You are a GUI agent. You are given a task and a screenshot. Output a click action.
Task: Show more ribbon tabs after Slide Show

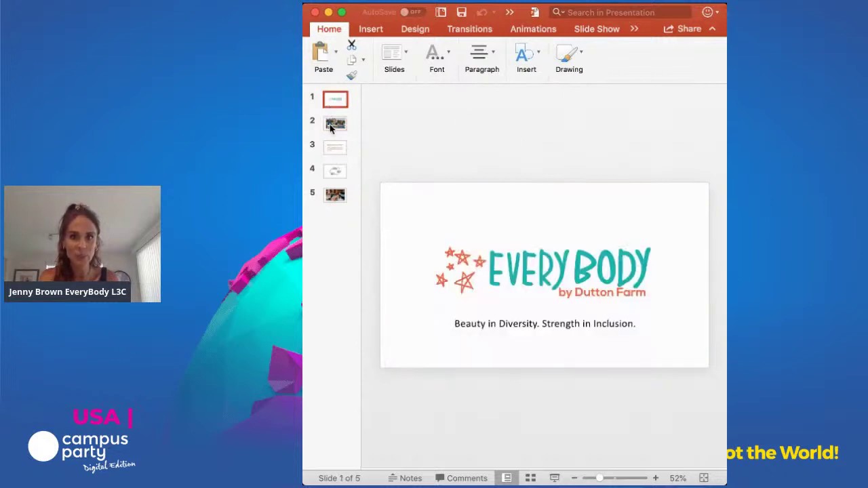634,28
